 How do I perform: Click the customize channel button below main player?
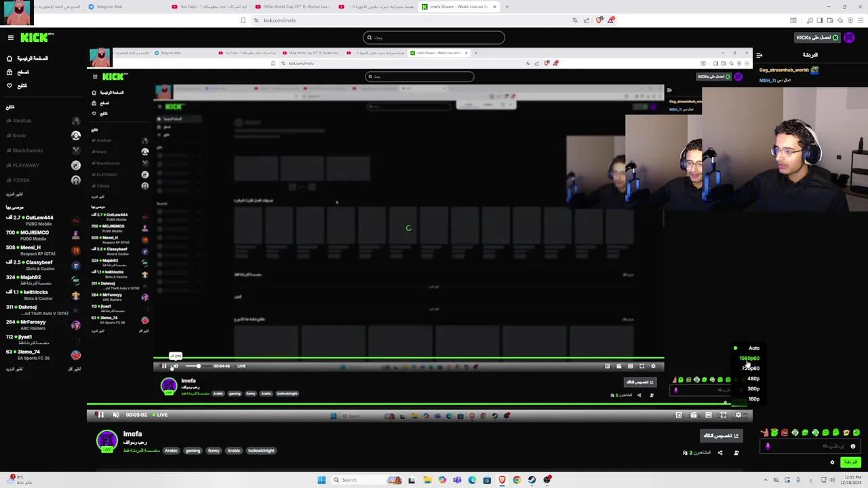coord(721,436)
